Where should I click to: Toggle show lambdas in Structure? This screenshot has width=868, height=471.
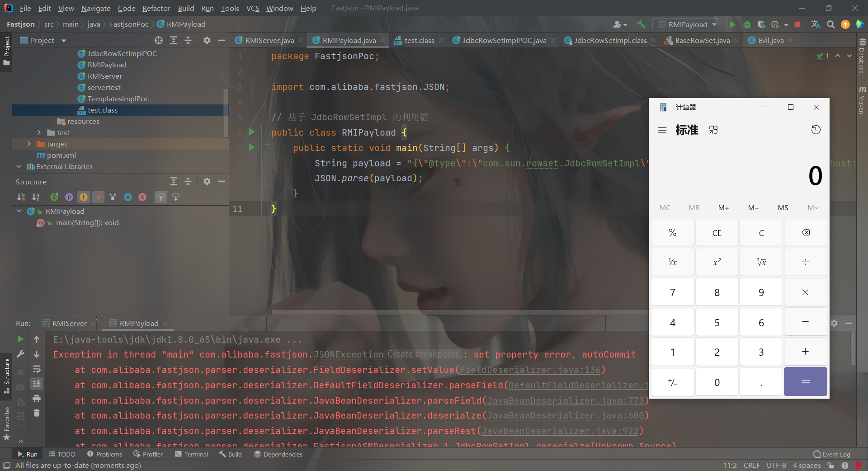(142, 197)
